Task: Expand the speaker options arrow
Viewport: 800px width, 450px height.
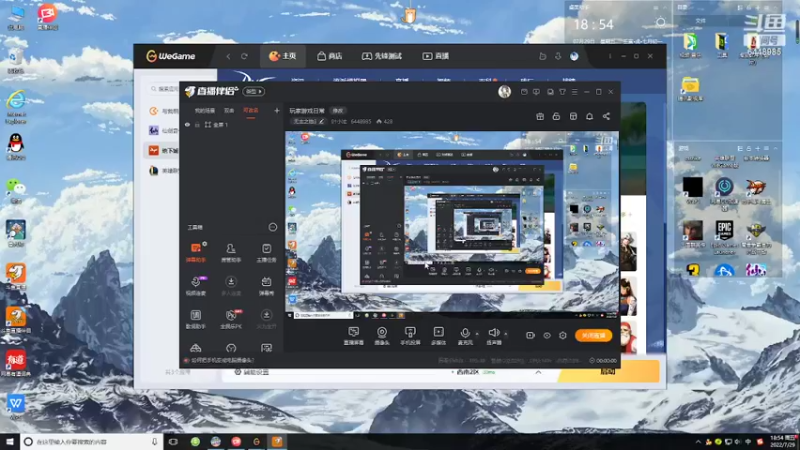Action: pos(506,334)
